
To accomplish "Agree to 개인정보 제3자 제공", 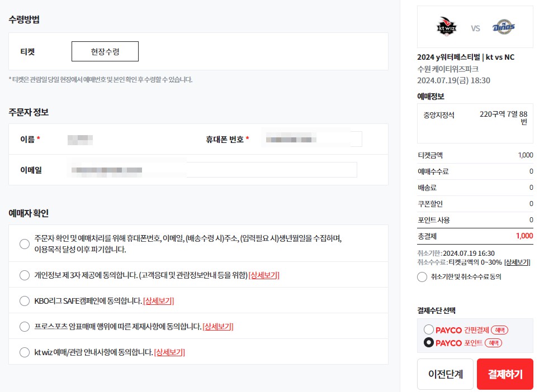I will tap(24, 275).
